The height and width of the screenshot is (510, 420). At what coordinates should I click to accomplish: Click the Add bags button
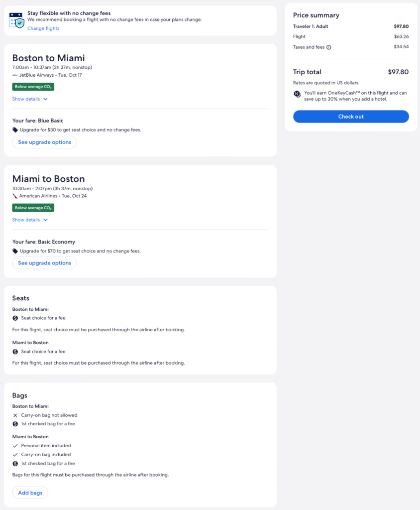30,493
